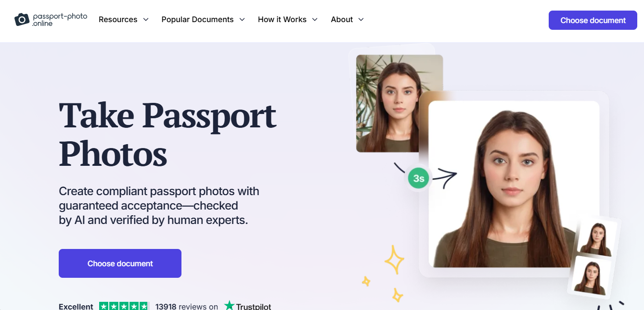The height and width of the screenshot is (310, 644).
Task: Select About in the navigation bar
Action: [x=342, y=19]
